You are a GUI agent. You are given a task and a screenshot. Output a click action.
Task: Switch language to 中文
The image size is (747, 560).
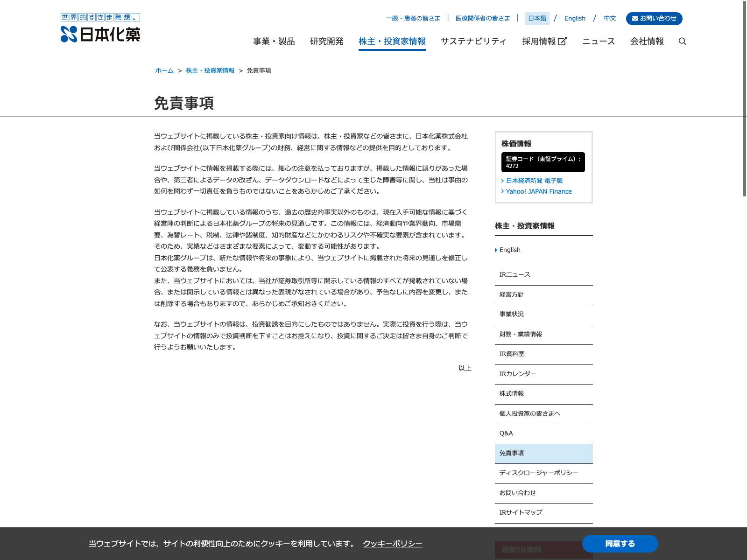(x=610, y=19)
